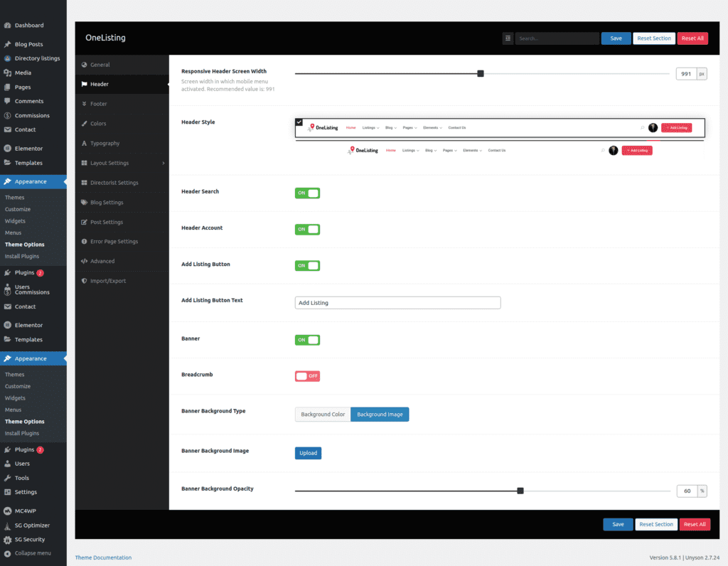
Task: Expand the Footer section in options panel
Action: [98, 104]
